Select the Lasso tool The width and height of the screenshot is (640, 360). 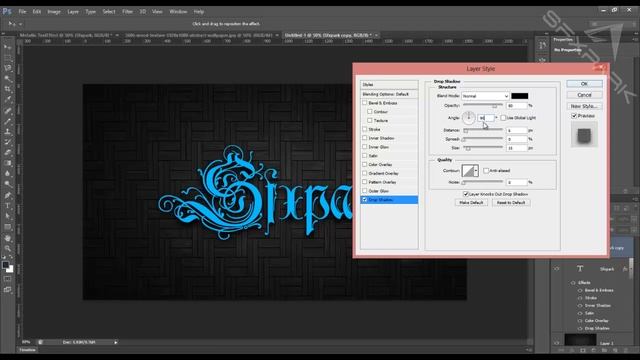click(x=8, y=68)
